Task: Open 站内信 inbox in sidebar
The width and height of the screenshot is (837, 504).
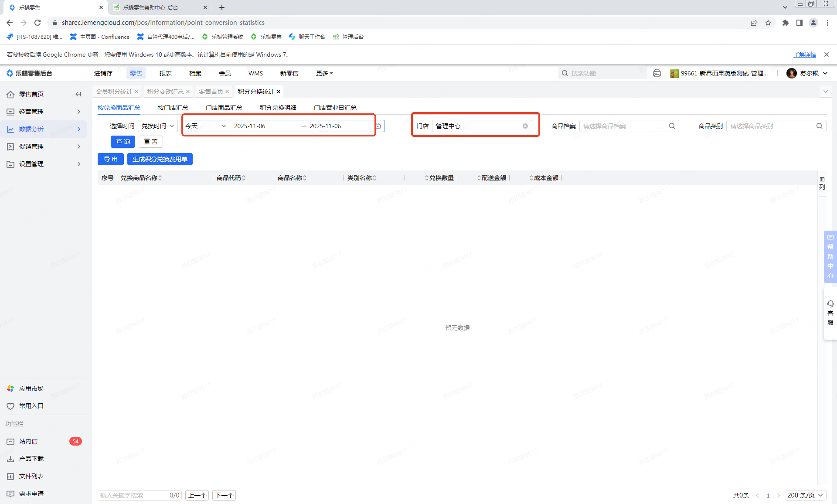Action: click(28, 441)
